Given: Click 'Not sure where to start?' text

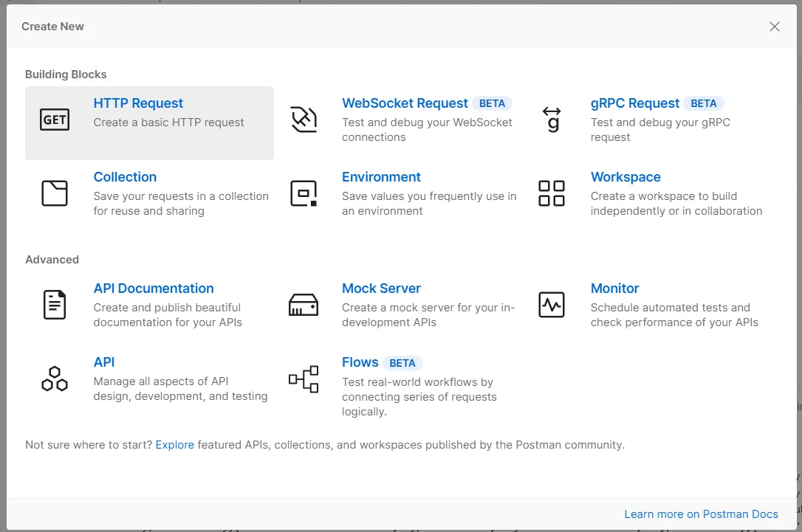Looking at the screenshot, I should (x=89, y=445).
